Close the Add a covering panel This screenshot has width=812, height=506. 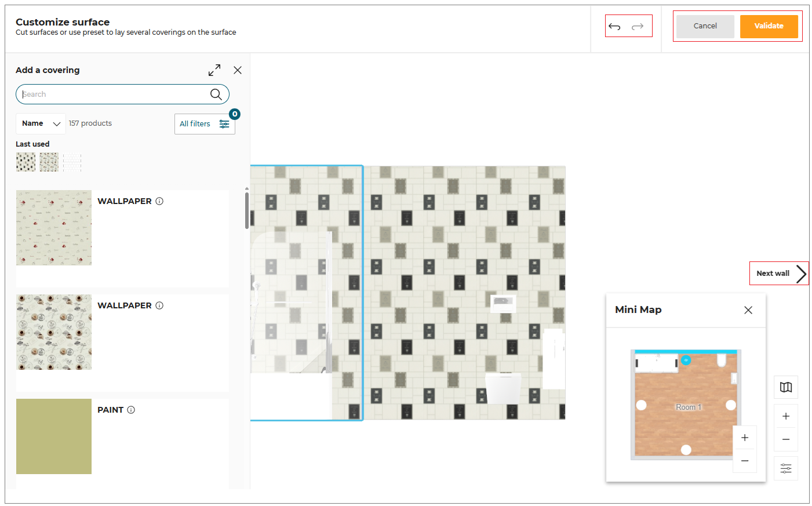[237, 70]
